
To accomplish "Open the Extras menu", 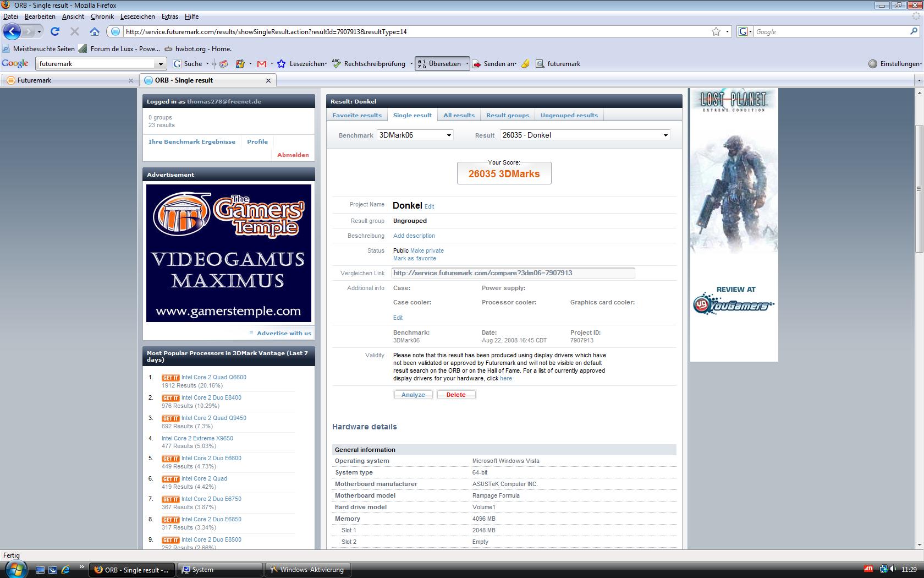I will [170, 17].
